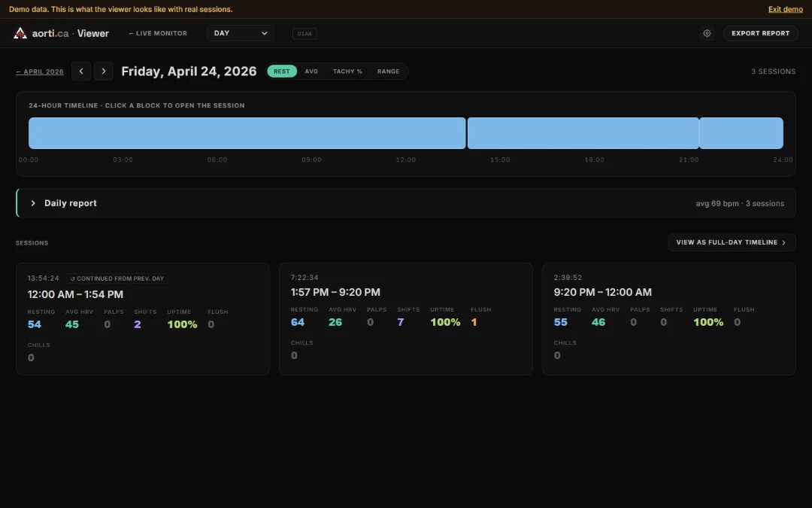Click duration 13:54:24 on the first session
The height and width of the screenshot is (508, 812).
(x=44, y=278)
